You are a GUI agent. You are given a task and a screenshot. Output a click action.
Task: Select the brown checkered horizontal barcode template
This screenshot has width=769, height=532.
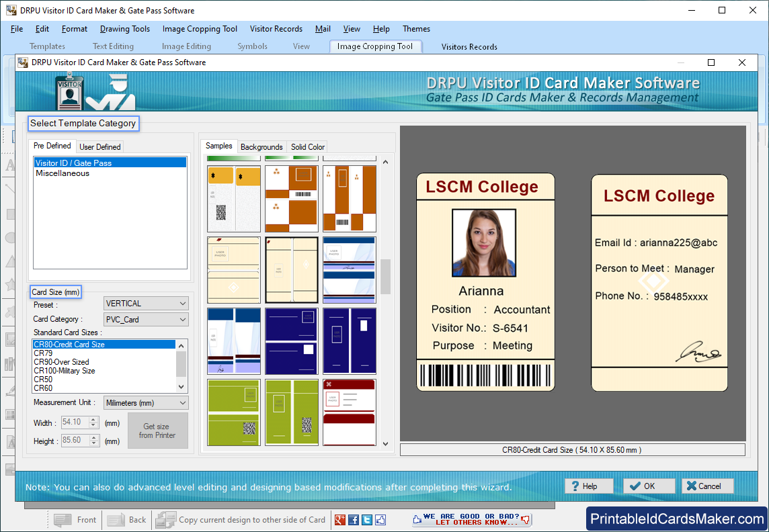pyautogui.click(x=292, y=199)
